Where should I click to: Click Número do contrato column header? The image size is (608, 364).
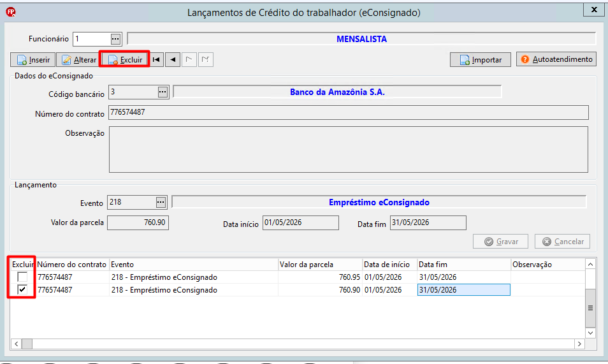click(72, 265)
